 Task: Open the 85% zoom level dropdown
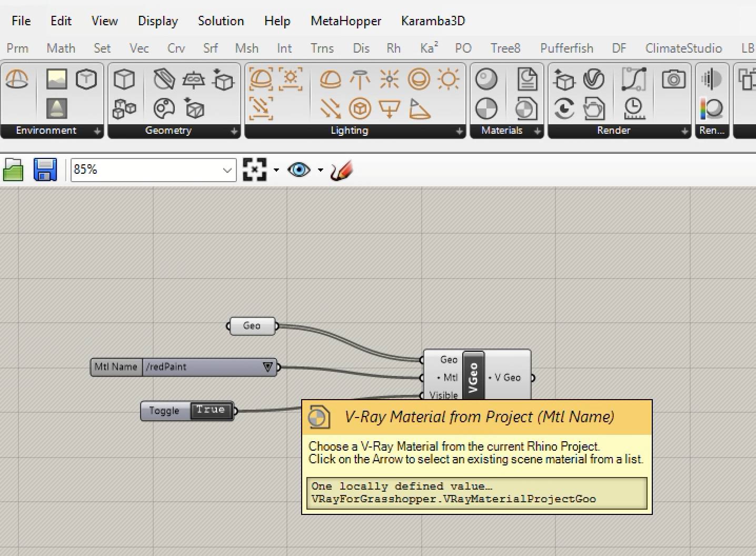(227, 170)
